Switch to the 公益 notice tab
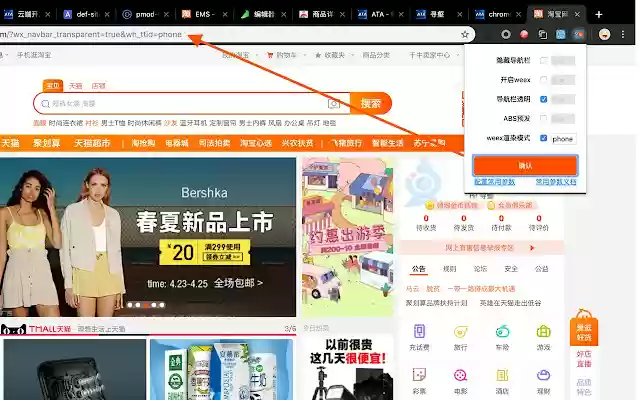The height and width of the screenshot is (400, 640). 542,269
